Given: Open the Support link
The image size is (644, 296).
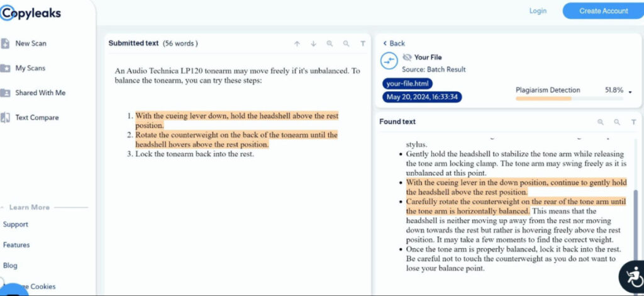Looking at the screenshot, I should click(16, 224).
